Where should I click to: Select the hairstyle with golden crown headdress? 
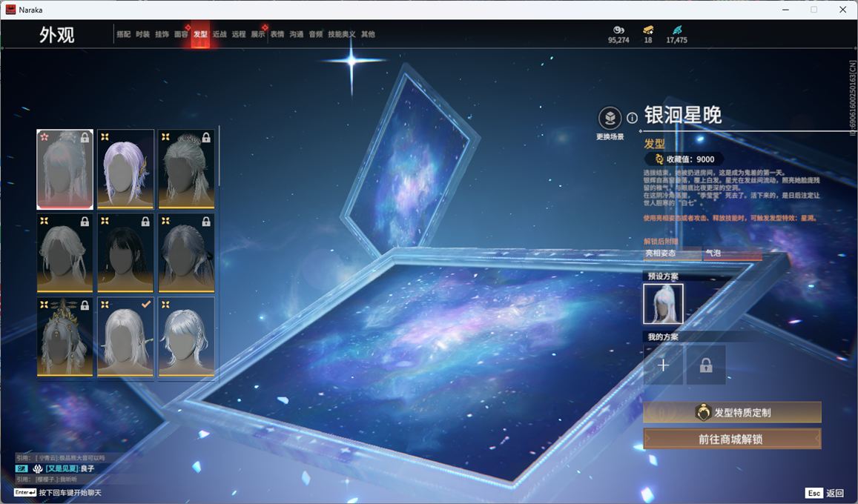click(x=65, y=337)
